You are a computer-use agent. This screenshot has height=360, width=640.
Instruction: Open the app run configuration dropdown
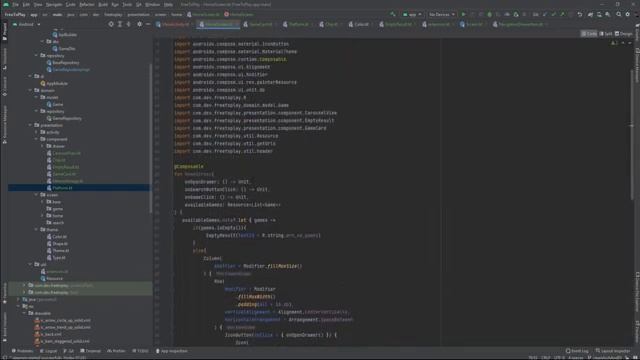(412, 14)
